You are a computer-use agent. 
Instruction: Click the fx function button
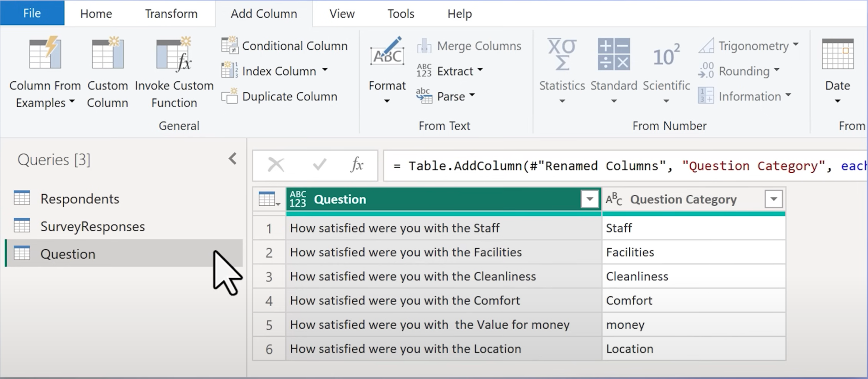tap(357, 165)
